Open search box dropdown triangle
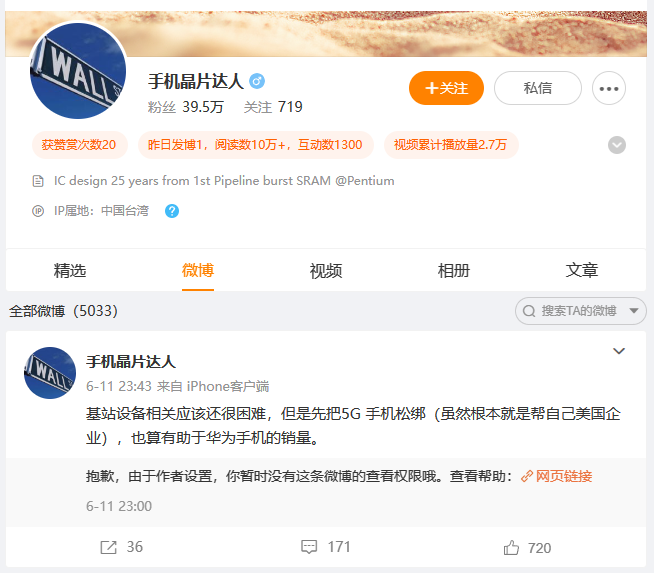654x573 pixels. 634,311
